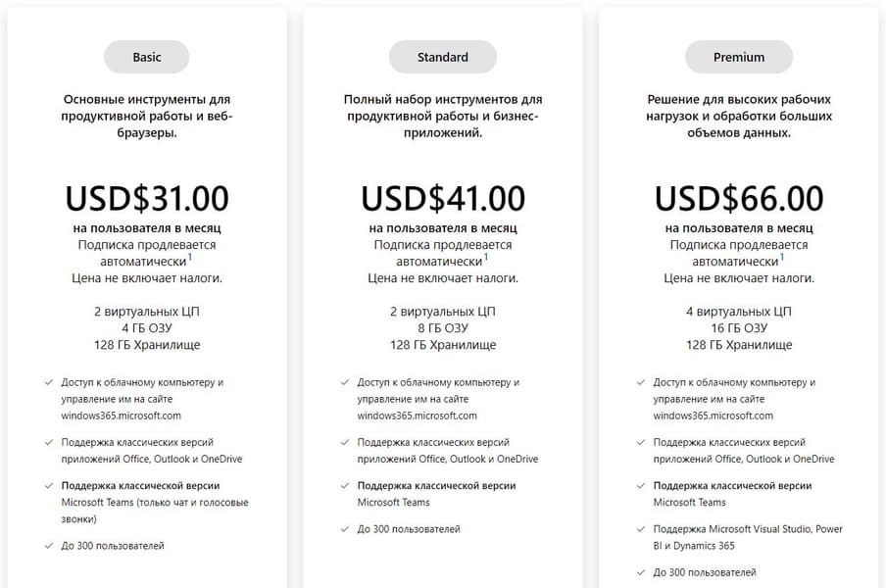The height and width of the screenshot is (588, 886).
Task: Click checkmark beside Basic Teams chat-only support
Action: [49, 485]
